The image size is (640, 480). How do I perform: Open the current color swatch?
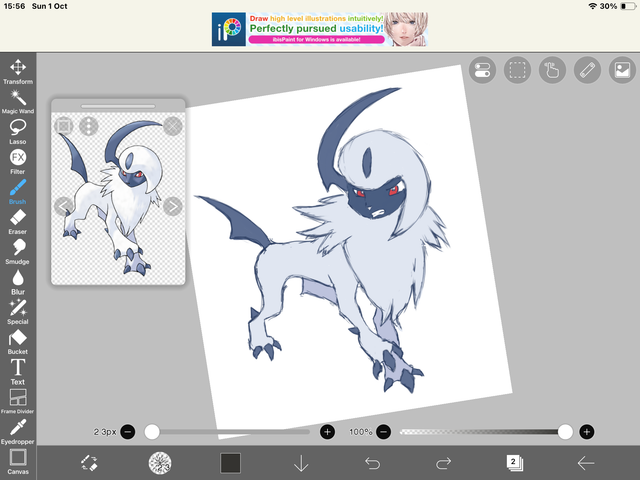231,463
